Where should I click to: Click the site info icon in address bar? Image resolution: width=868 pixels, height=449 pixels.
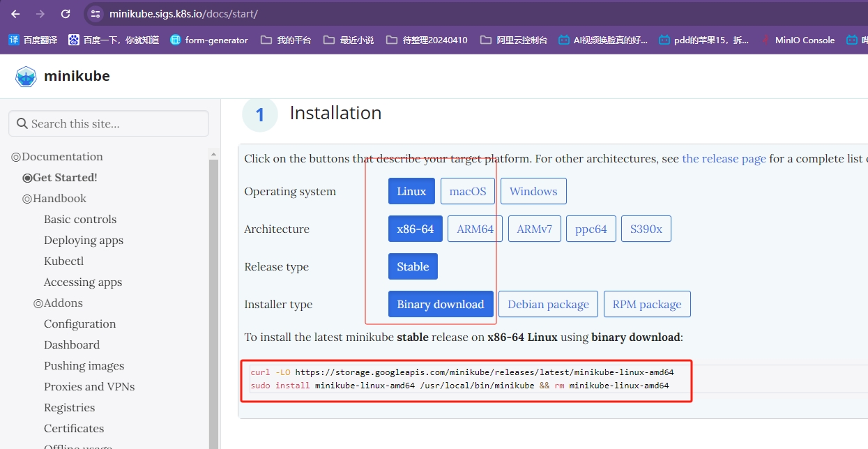click(96, 14)
